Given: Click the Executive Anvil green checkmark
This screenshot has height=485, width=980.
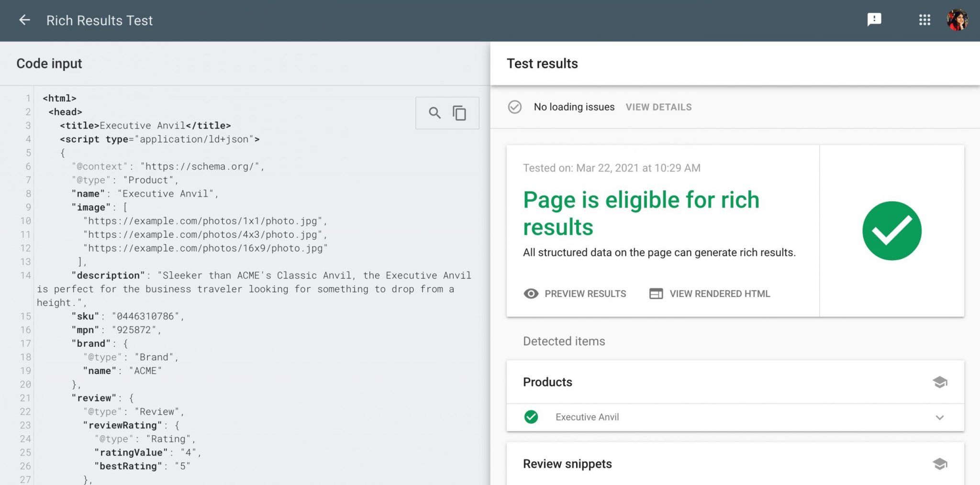Looking at the screenshot, I should (531, 417).
